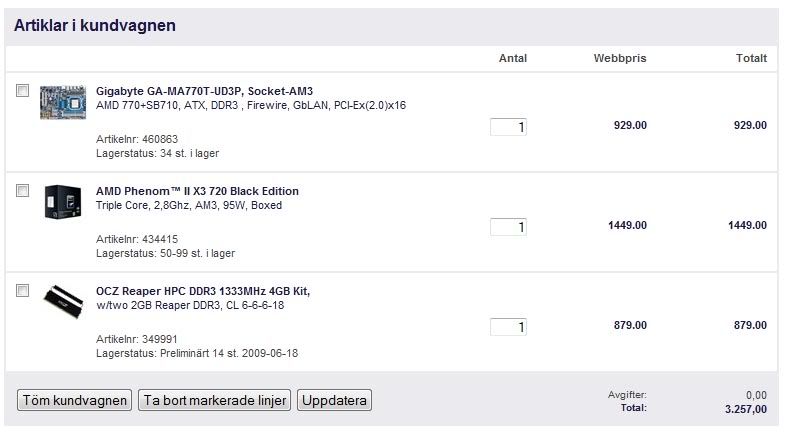This screenshot has width=787, height=436.
Task: Click Ta bort markerade linjer button
Action: tap(215, 401)
